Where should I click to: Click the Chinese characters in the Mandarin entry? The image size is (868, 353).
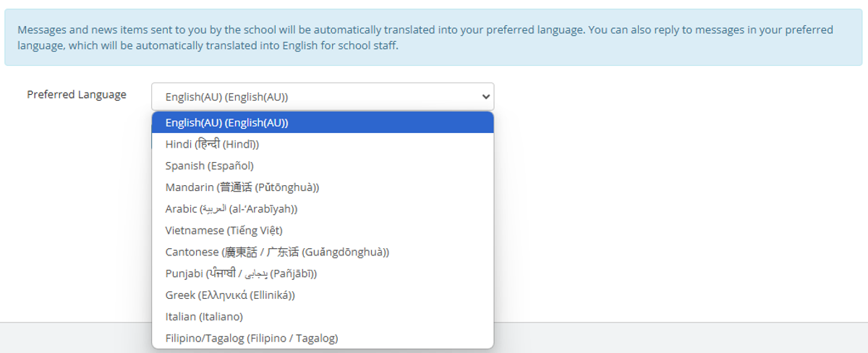click(x=236, y=187)
